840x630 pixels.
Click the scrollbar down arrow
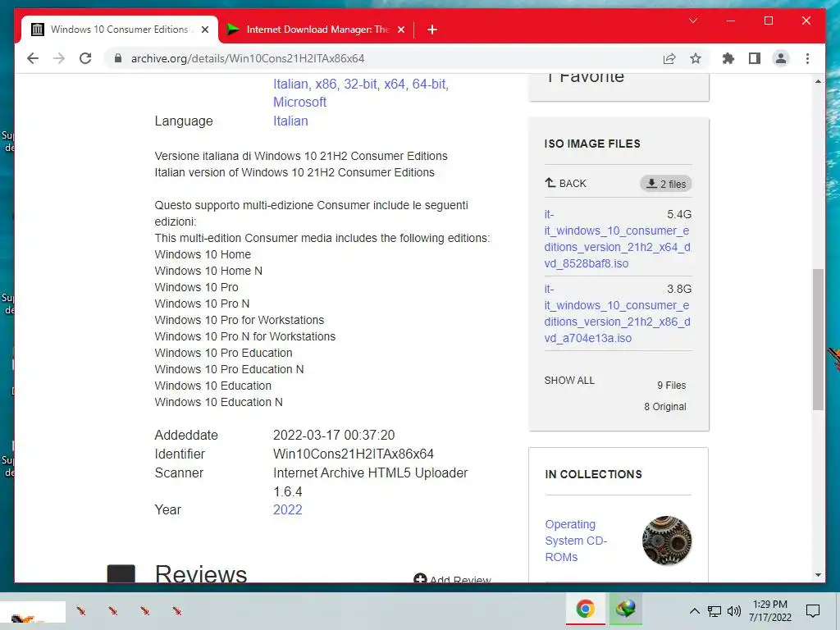point(818,575)
